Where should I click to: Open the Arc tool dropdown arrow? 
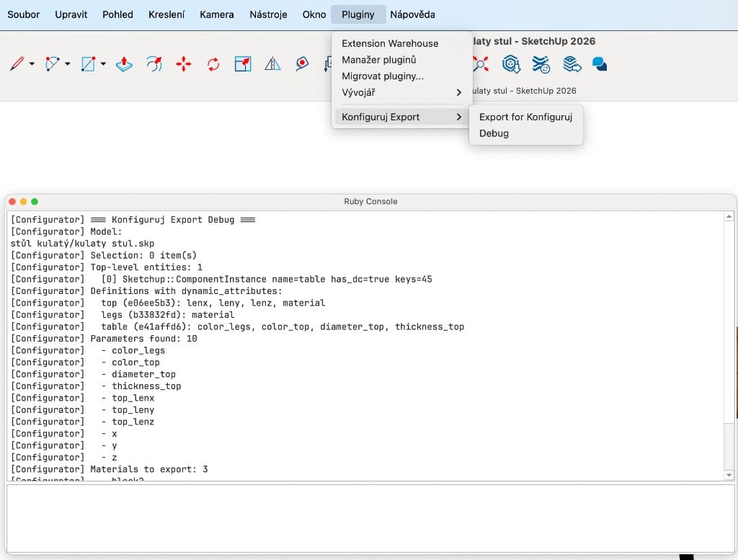(x=68, y=63)
